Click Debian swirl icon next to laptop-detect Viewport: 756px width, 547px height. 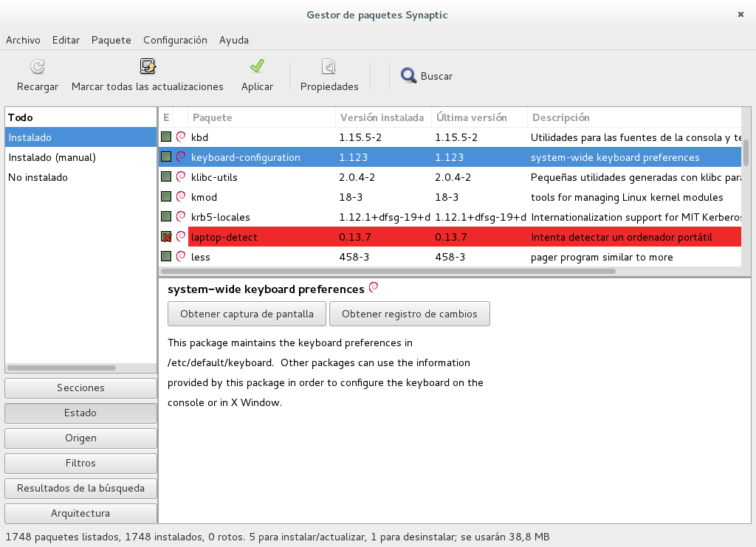point(181,237)
